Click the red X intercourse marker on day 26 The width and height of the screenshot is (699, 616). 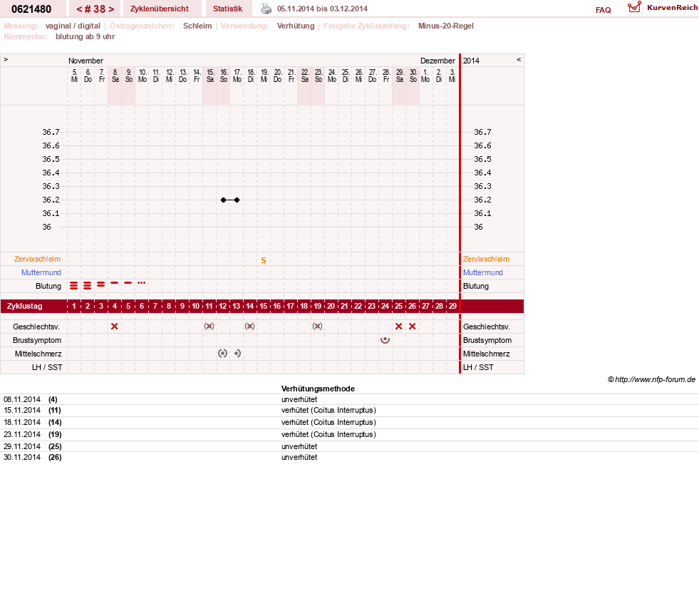(413, 326)
